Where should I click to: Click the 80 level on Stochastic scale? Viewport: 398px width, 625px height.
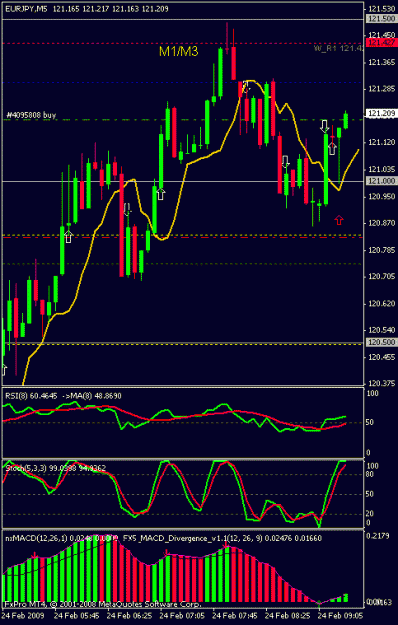(x=370, y=474)
